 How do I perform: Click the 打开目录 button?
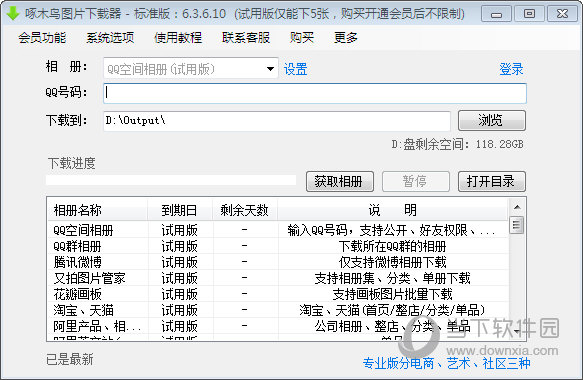[492, 181]
